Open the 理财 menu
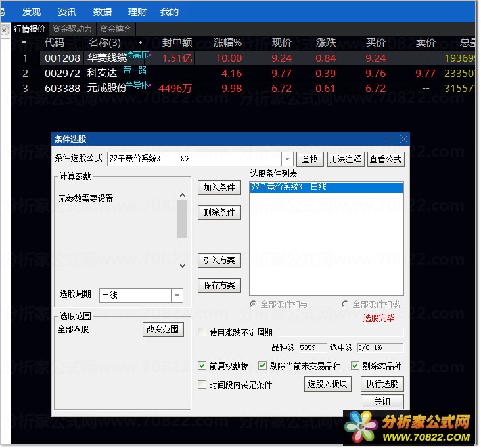Viewport: 481px width, 448px height. pos(137,12)
